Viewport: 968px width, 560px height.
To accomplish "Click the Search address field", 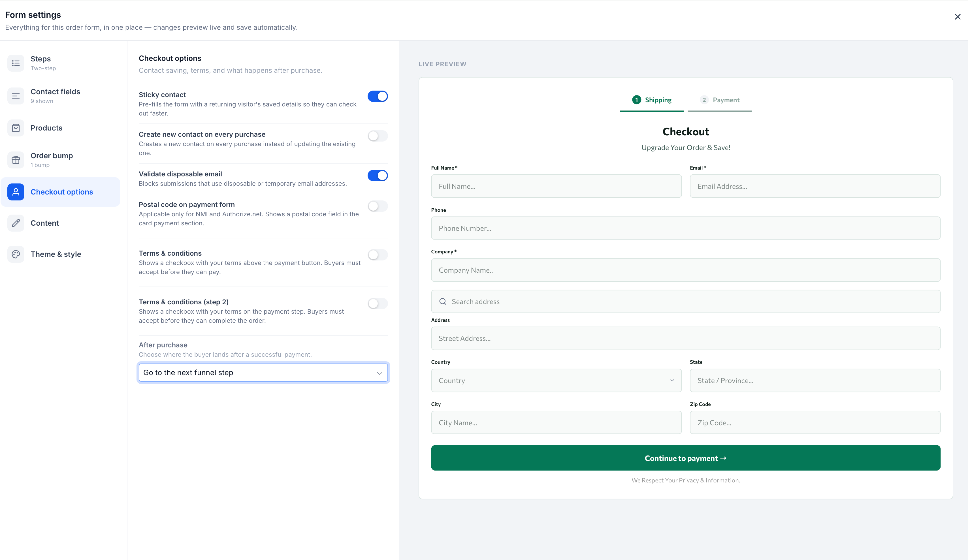I will 686,302.
